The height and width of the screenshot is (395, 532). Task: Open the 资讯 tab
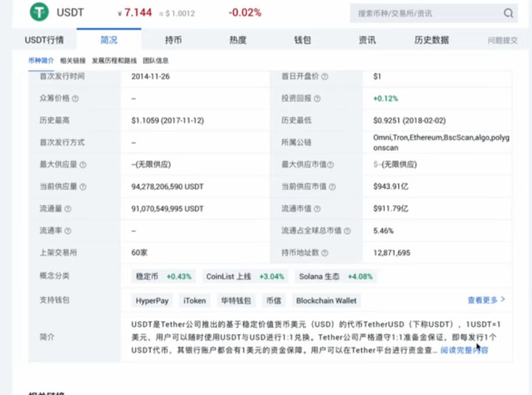tap(367, 40)
